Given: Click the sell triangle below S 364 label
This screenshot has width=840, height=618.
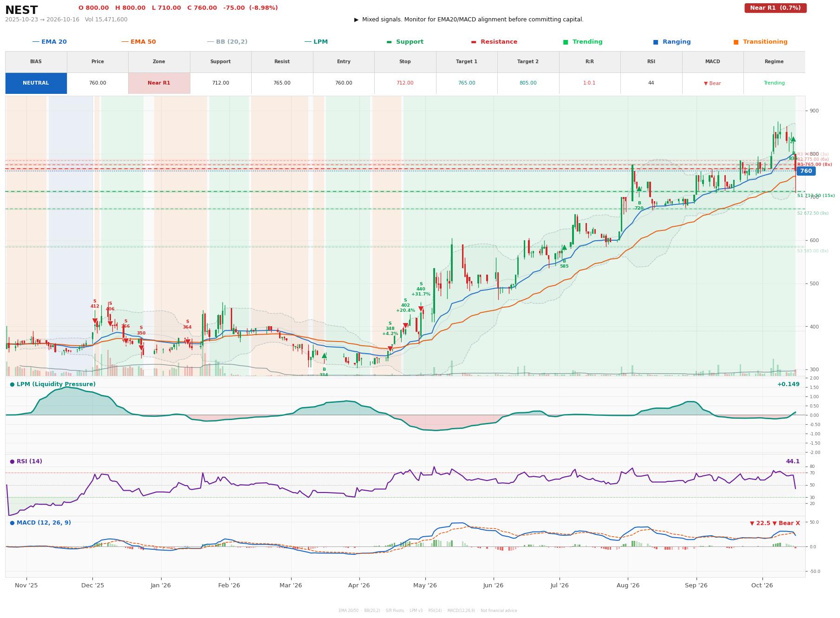Looking at the screenshot, I should pyautogui.click(x=187, y=342).
